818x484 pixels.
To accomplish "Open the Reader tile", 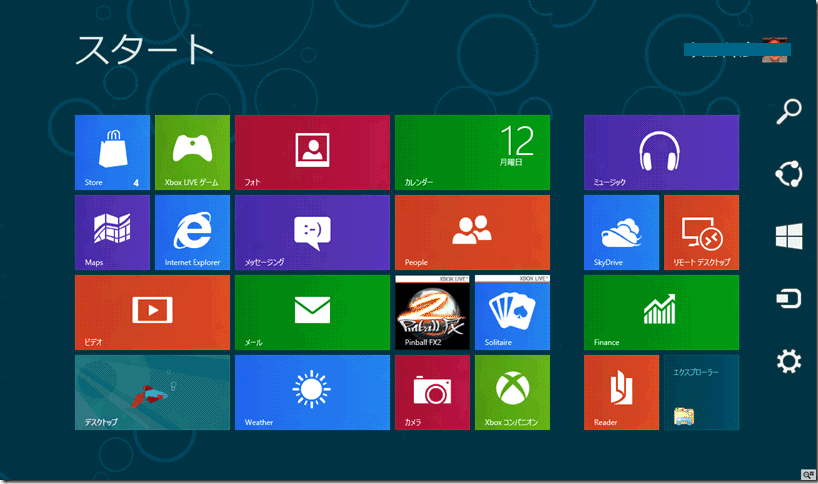I will pos(621,393).
